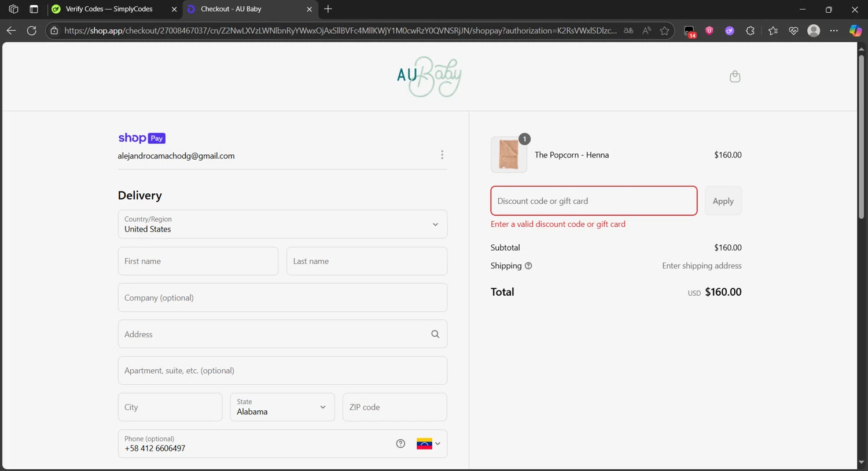Open Browser essentials heart icon
This screenshot has width=868, height=471.
(793, 31)
